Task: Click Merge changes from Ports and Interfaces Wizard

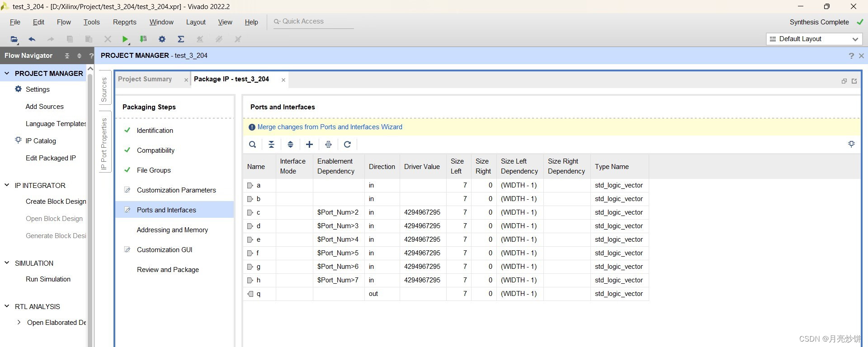Action: (330, 127)
